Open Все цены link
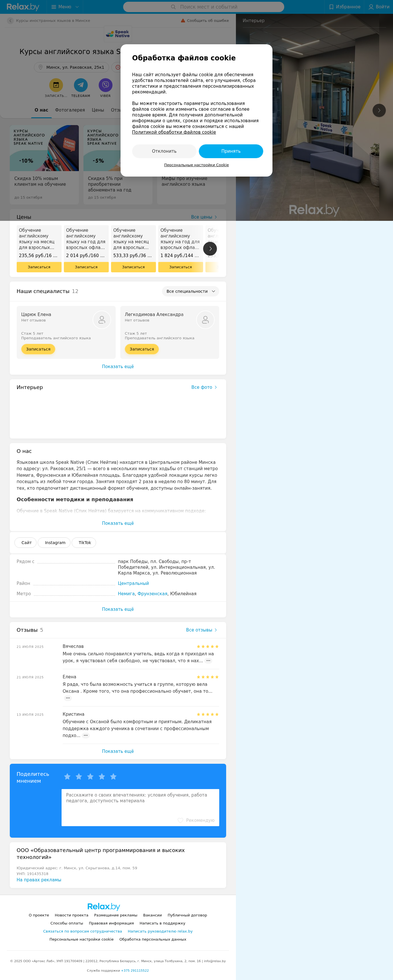The height and width of the screenshot is (980, 393). coord(204,217)
